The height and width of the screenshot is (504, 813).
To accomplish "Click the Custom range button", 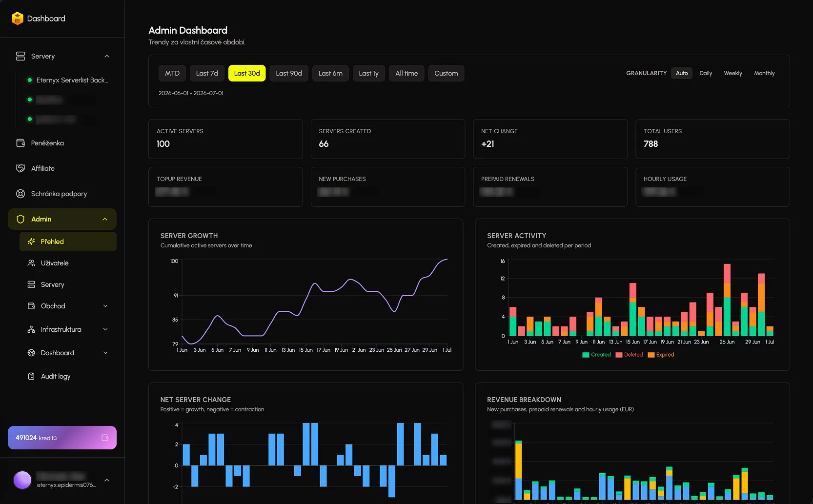I will click(446, 73).
